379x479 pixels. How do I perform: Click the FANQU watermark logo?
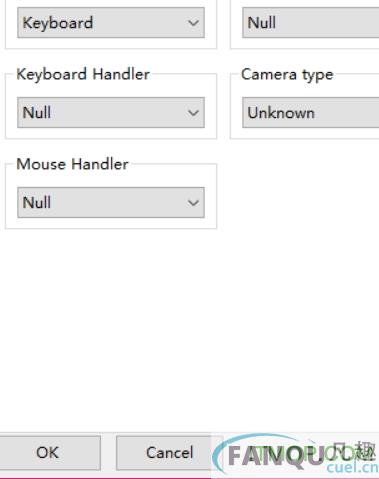294,455
